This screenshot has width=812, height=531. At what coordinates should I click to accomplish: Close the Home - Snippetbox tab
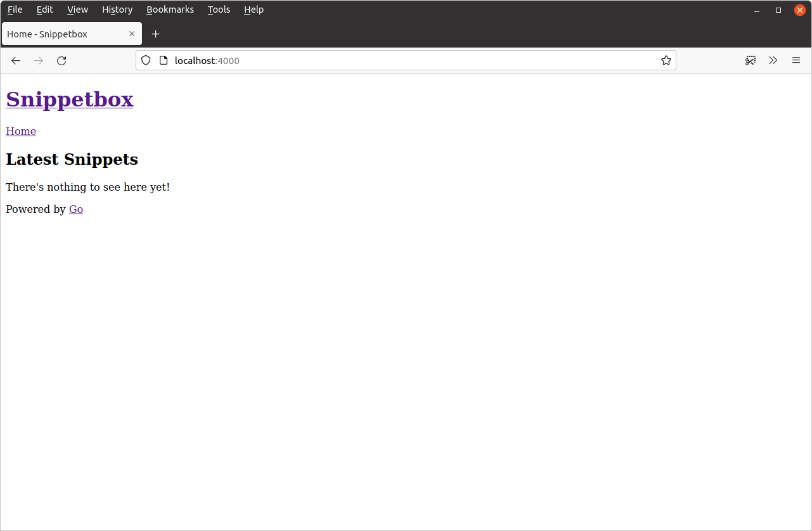[132, 34]
